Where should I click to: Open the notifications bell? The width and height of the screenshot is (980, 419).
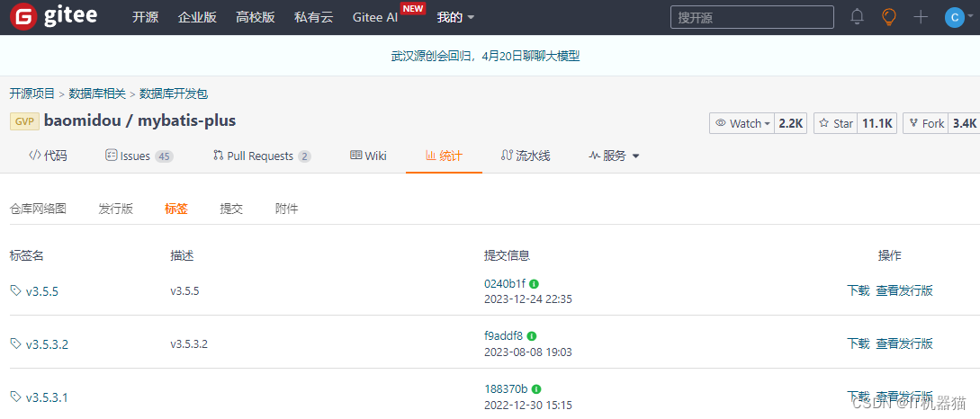857,17
